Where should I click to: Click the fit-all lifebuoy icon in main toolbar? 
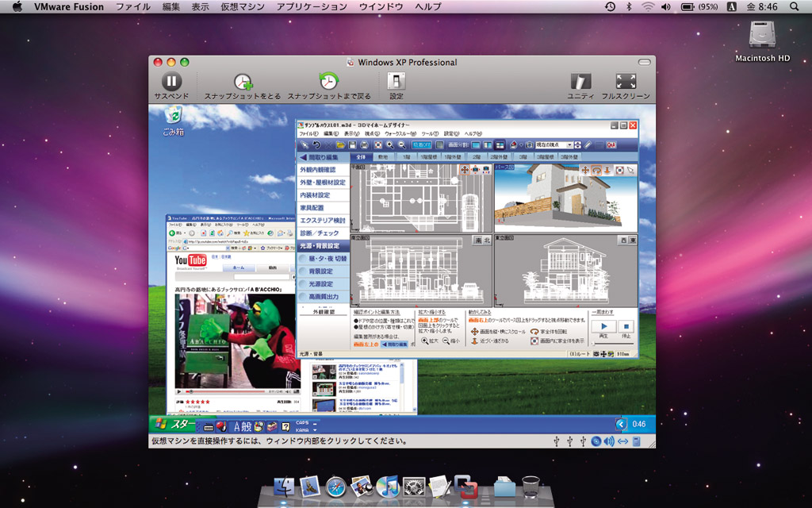pos(378,145)
